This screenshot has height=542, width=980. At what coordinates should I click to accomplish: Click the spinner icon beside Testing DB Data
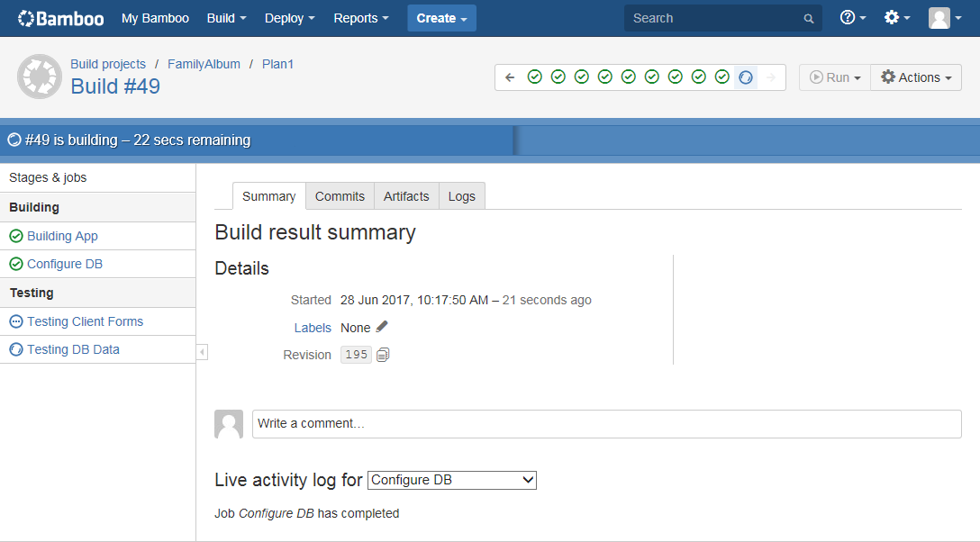tap(17, 349)
